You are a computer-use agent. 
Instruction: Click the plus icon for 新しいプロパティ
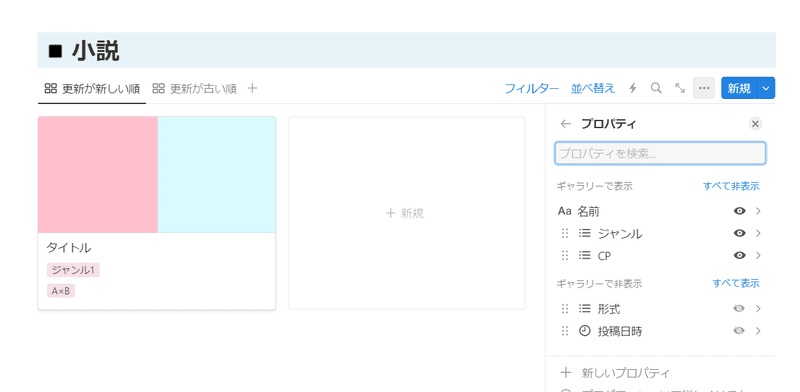click(x=565, y=372)
